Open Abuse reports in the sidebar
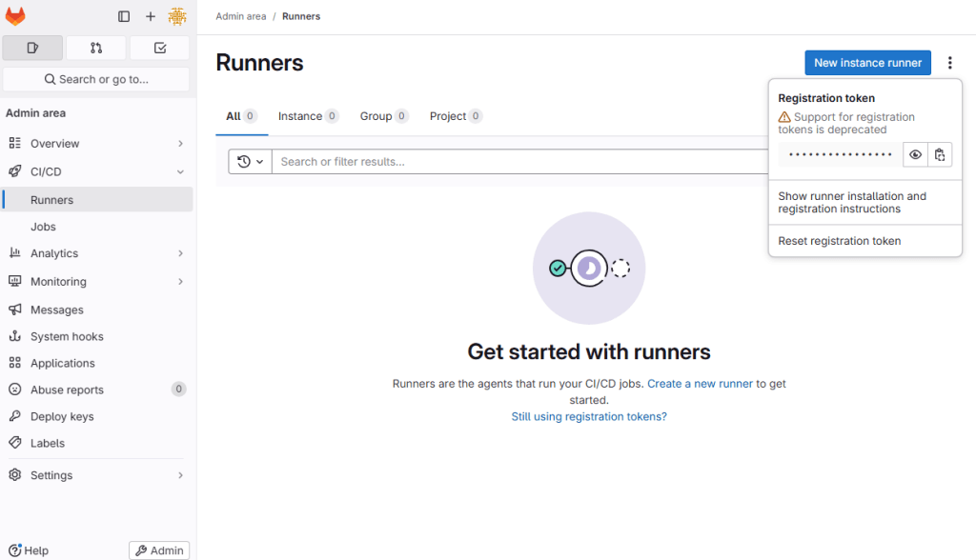 96,390
